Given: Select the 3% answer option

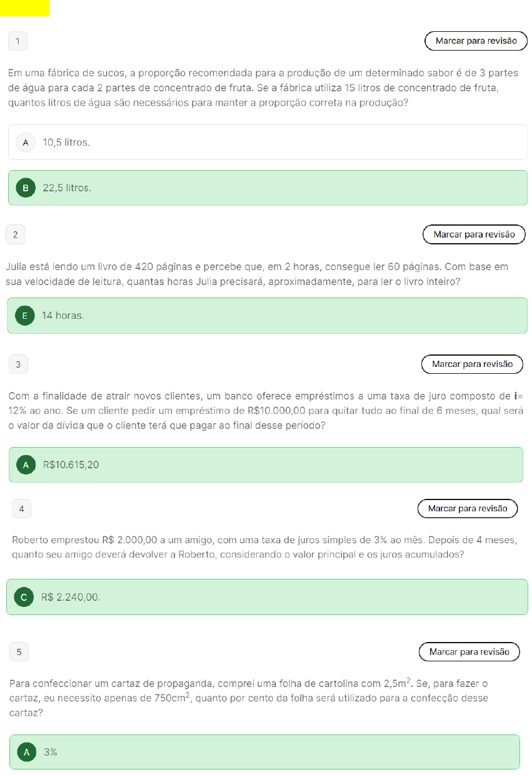Looking at the screenshot, I should (x=264, y=752).
